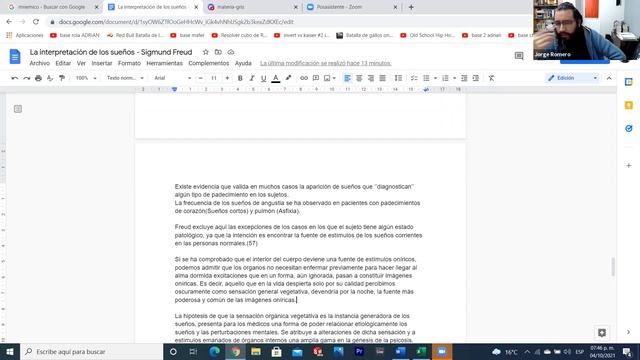640x360 pixels.
Task: Print the document using printer icon
Action: pyautogui.click(x=38, y=78)
